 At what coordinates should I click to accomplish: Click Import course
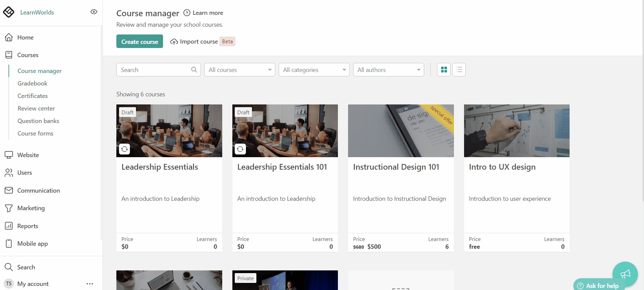click(199, 42)
